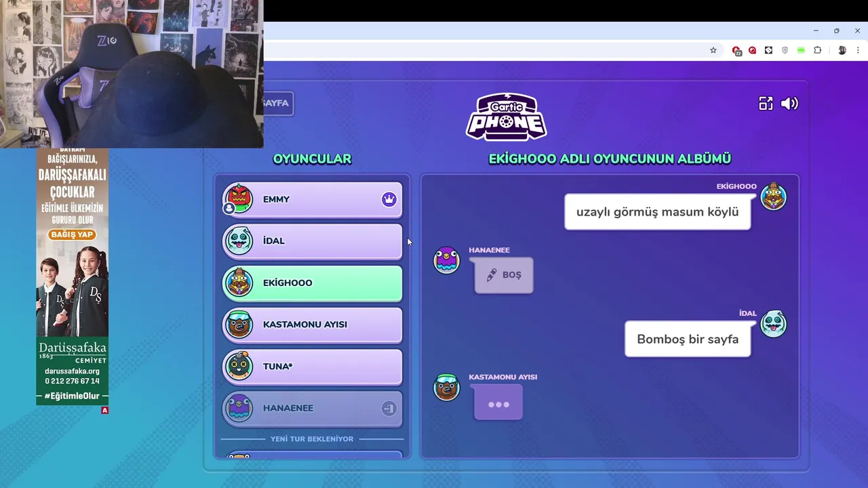Click EKİGHOOO's avatar in the players list

[239, 283]
